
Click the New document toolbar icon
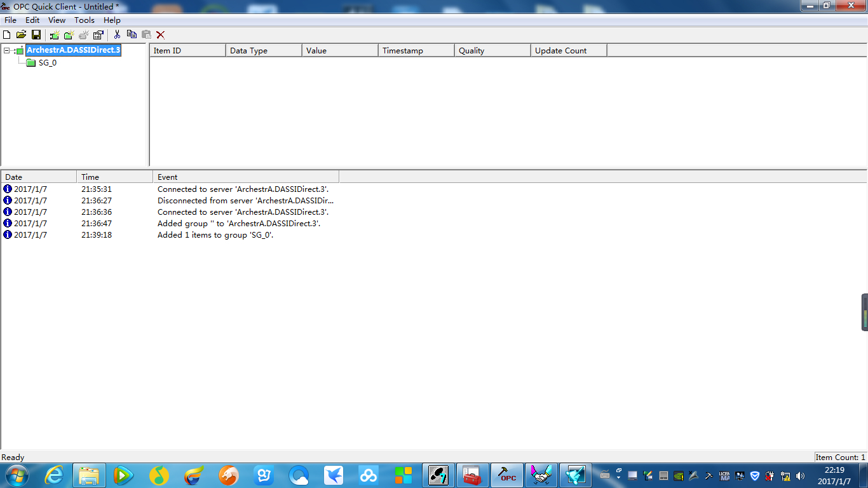tap(7, 35)
